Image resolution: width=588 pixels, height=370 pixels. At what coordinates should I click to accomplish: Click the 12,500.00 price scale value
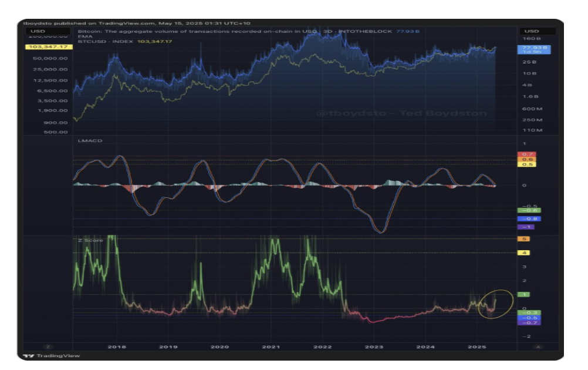click(50, 80)
